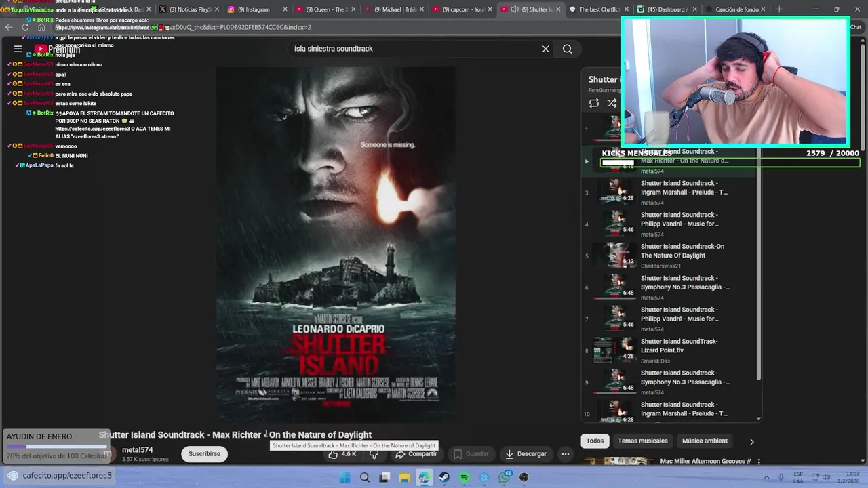868x488 pixels.
Task: Click the magnifier search button
Action: tap(567, 49)
